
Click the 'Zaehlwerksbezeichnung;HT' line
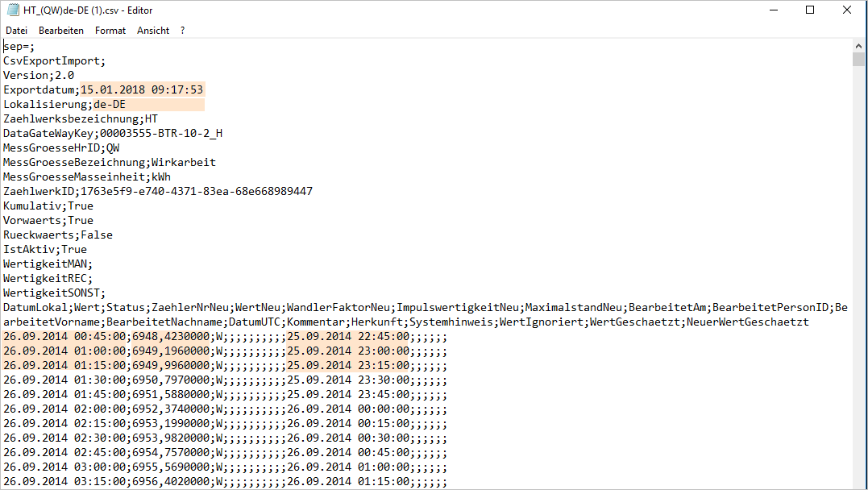pos(81,118)
